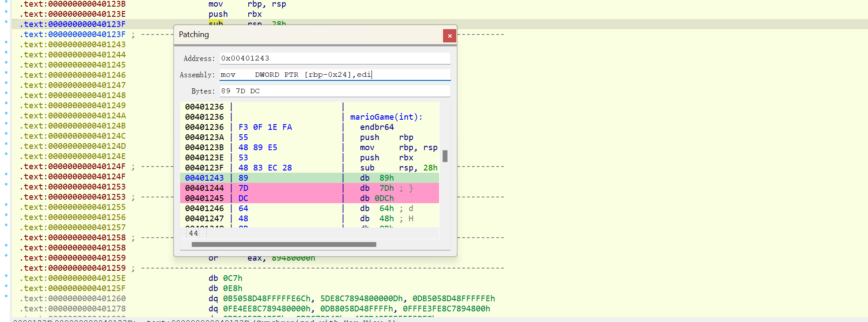Click blue gutter dot beside address 0000000000401243
This screenshot has width=868, height=322.
point(6,42)
